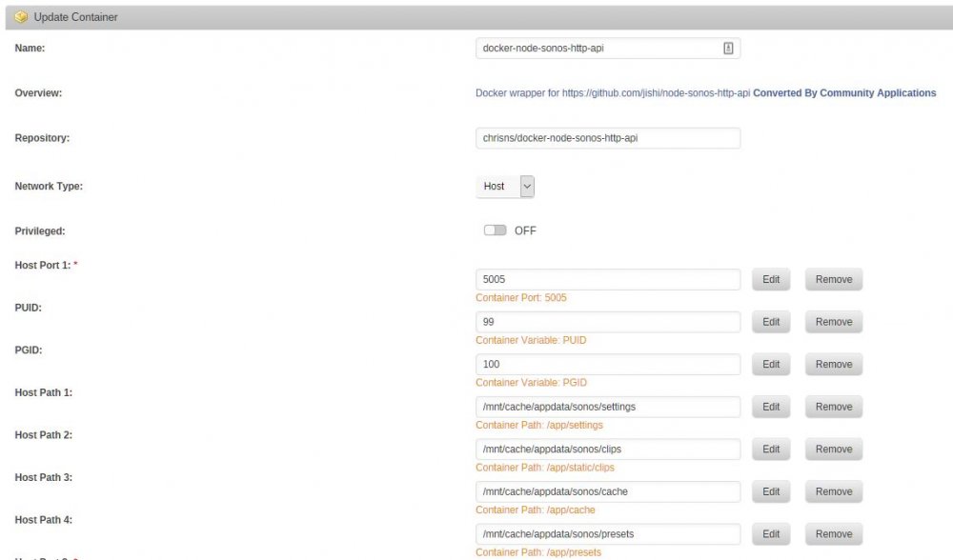
Task: Edit the Host Path 4 entry
Action: [x=771, y=534]
